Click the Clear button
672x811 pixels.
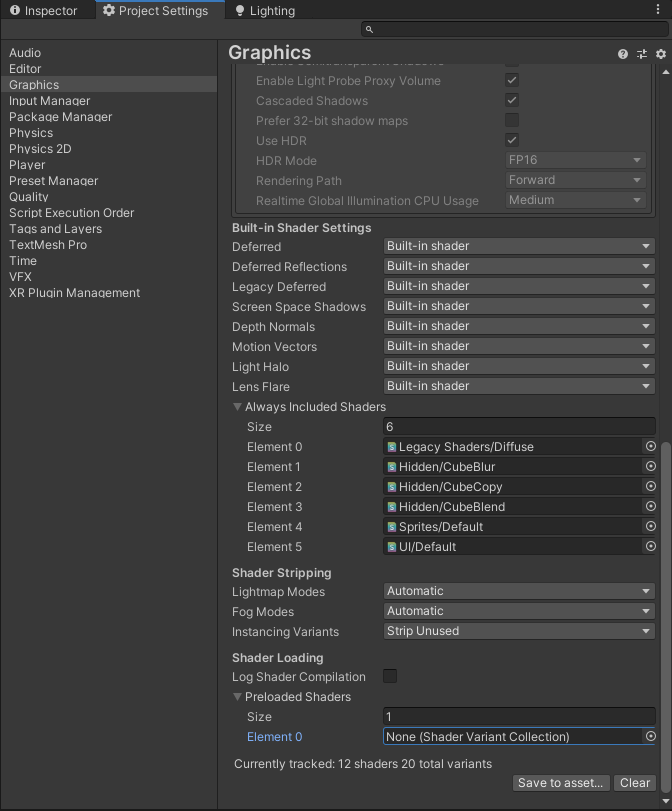click(x=635, y=783)
